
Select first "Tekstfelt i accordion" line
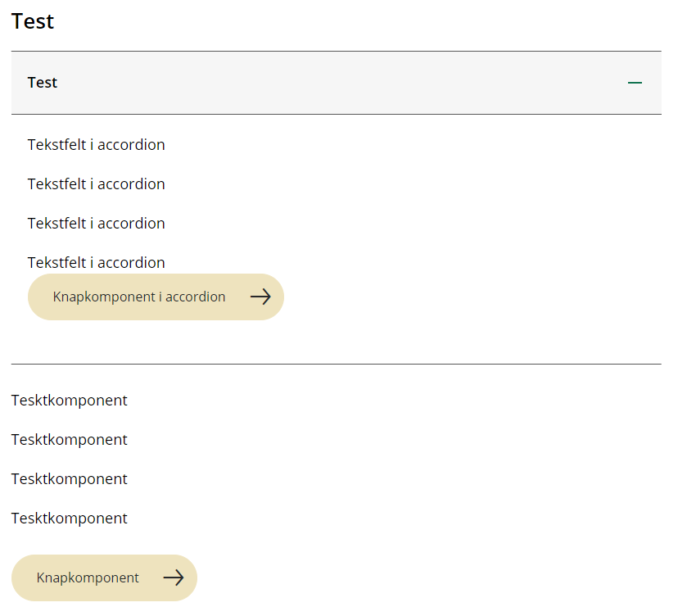point(96,145)
